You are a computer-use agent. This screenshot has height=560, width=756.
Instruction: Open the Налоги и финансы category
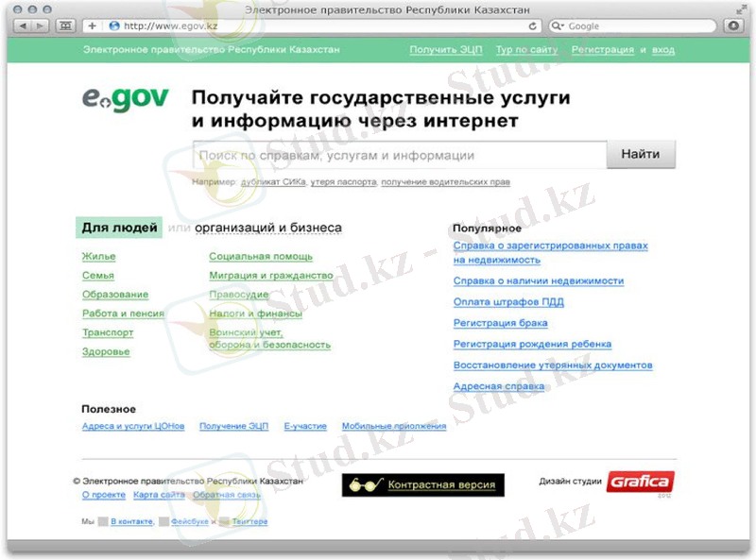click(x=255, y=314)
